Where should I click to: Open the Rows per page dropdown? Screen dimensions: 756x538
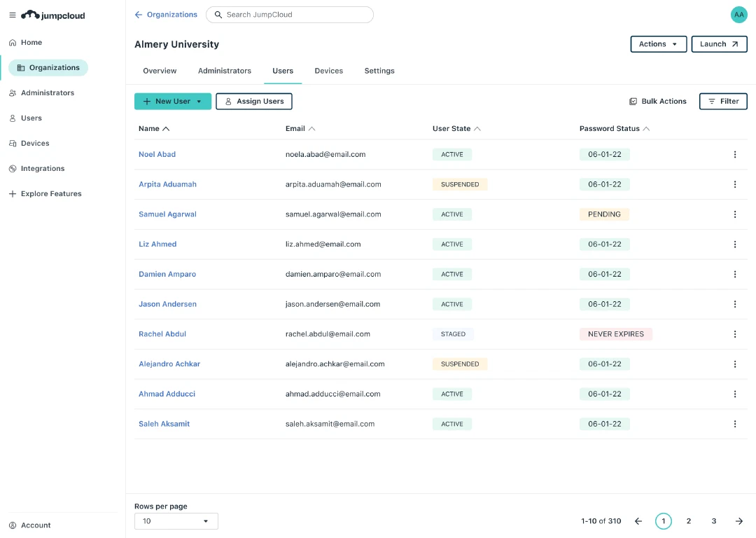(176, 521)
